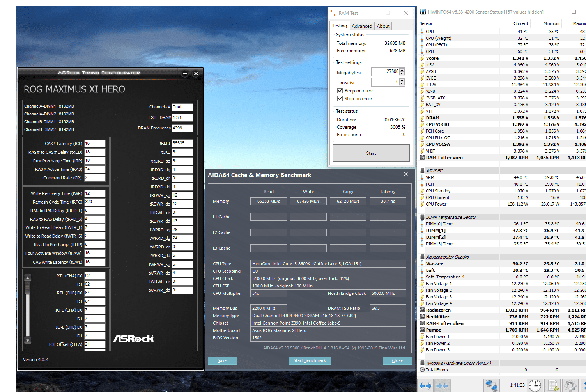Uncheck the Beep on error checkbox
The width and height of the screenshot is (586, 392).
click(x=340, y=91)
